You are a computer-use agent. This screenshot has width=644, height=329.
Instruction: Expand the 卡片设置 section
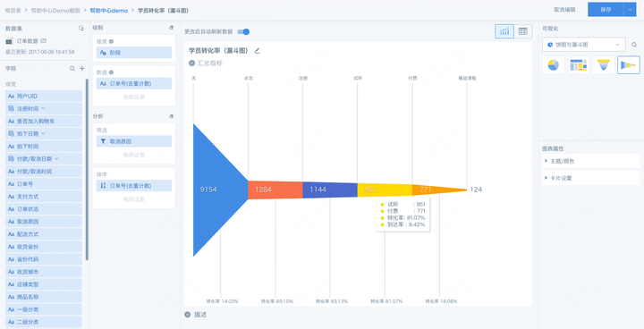590,178
